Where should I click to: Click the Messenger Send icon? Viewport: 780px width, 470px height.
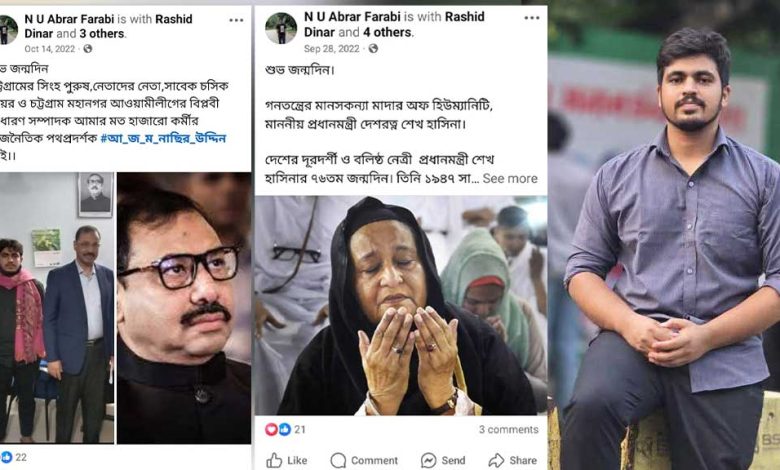[428, 461]
